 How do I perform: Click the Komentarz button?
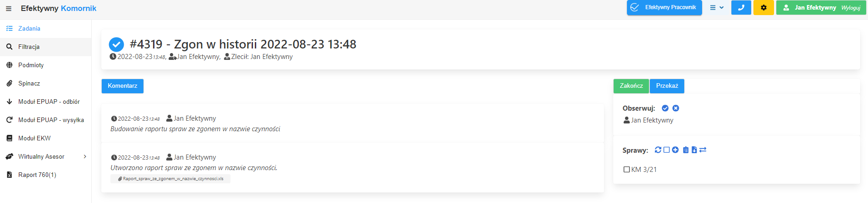click(x=122, y=86)
